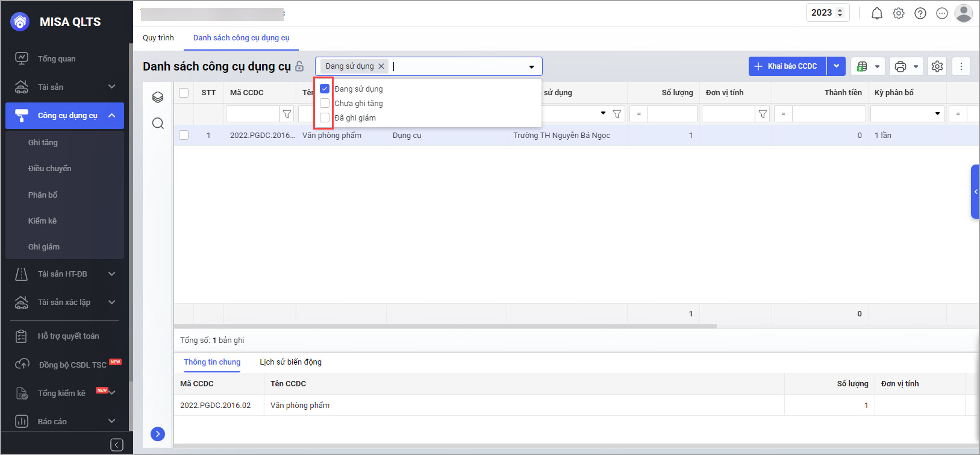Screen dimensions: 980x455
Task: Click the print icon in toolbar
Action: pos(900,66)
